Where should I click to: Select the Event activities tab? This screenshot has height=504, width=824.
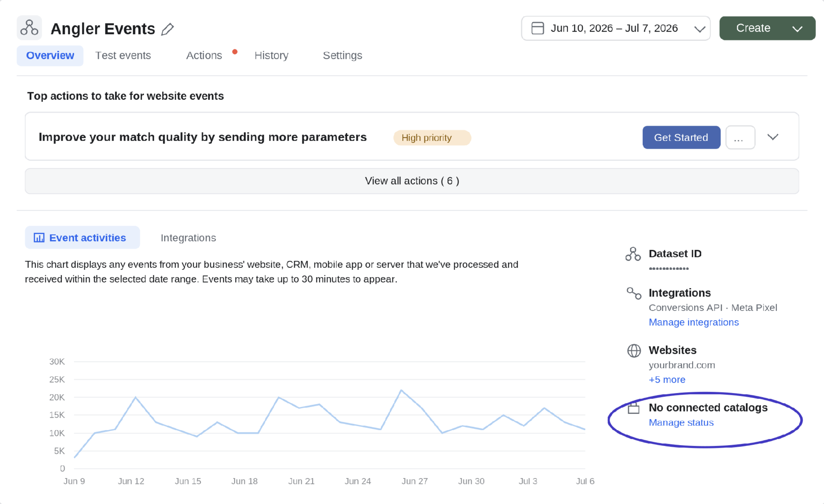pos(82,238)
